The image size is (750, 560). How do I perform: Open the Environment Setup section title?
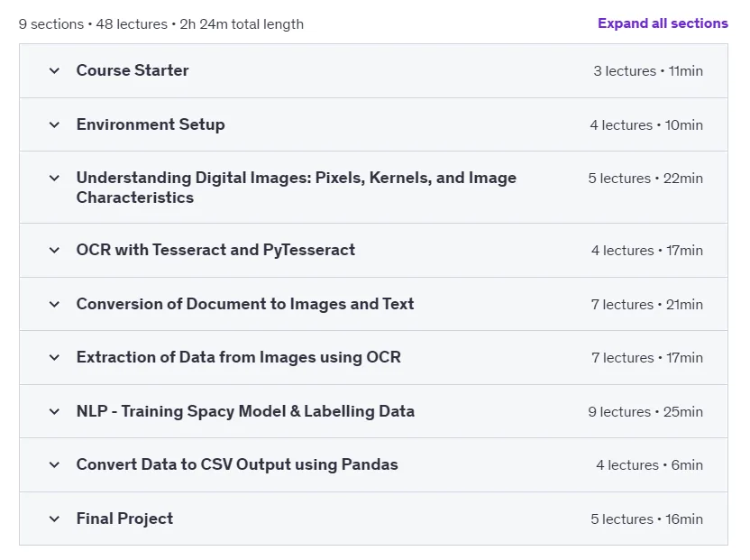(x=151, y=124)
